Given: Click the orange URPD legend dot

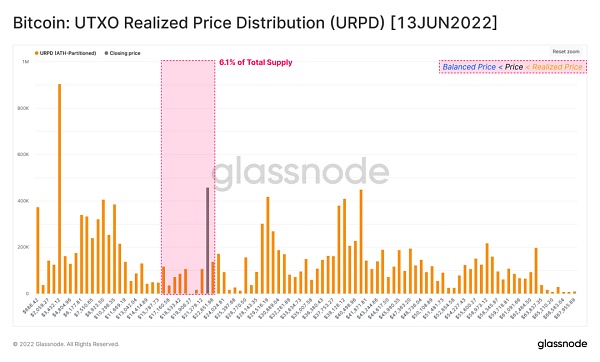Looking at the screenshot, I should tap(37, 53).
